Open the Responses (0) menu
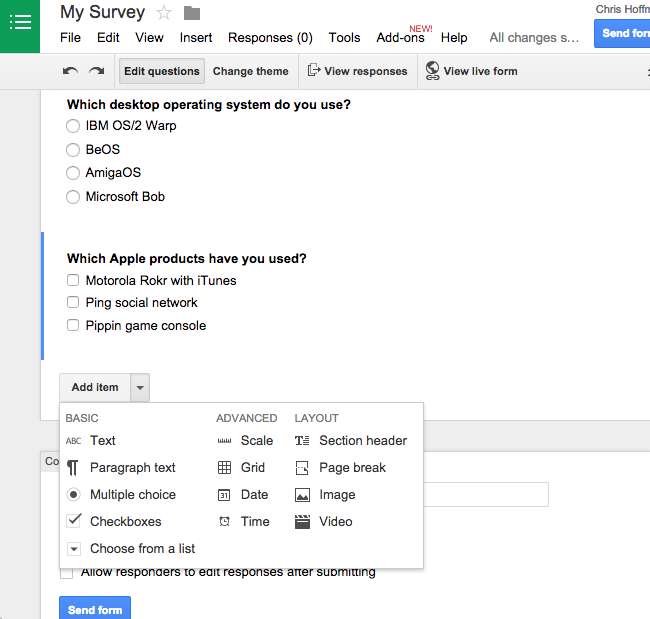The width and height of the screenshot is (650, 619). coord(270,38)
